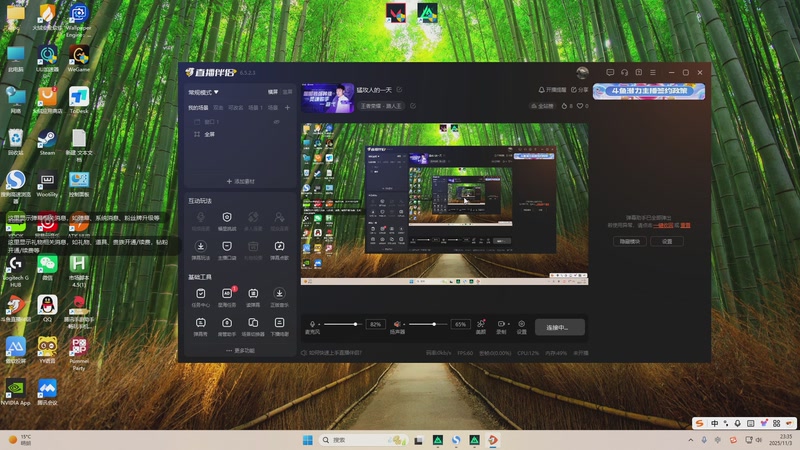Open 美颜 beauty settings in the bottom bar
Image resolution: width=800 pixels, height=450 pixels.
click(x=481, y=327)
